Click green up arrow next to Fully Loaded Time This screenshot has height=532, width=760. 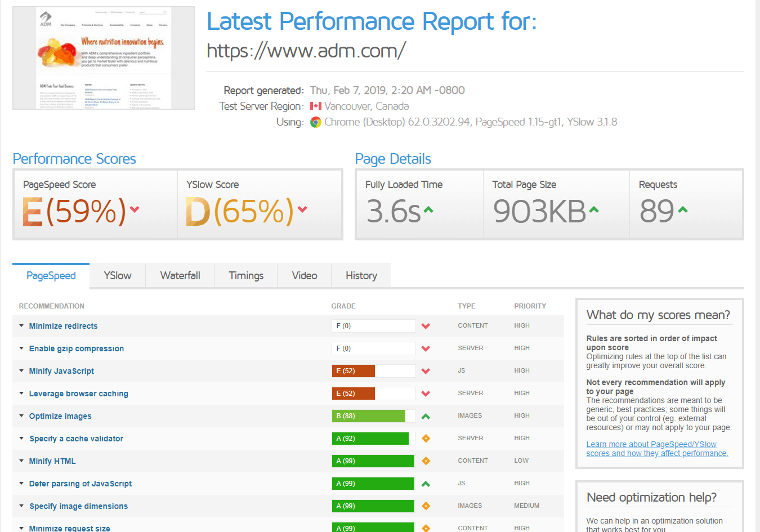coord(428,210)
